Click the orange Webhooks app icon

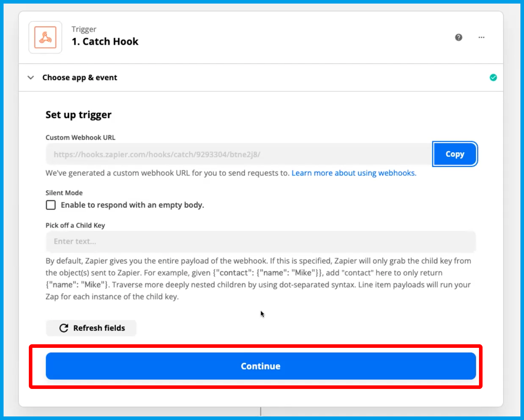coord(45,38)
